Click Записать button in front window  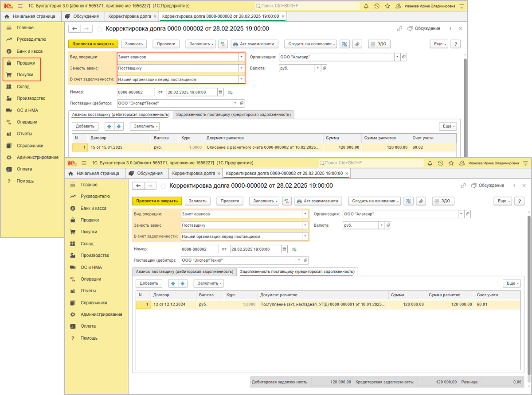coord(198,201)
